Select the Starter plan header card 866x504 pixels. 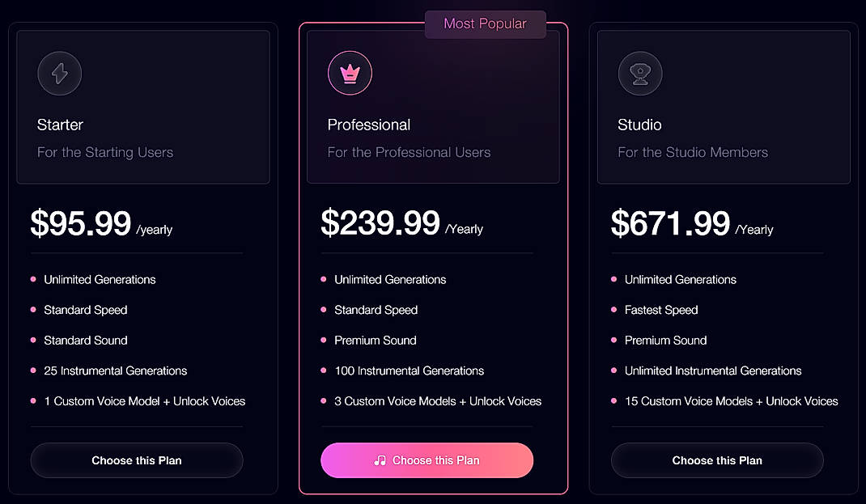[x=142, y=106]
